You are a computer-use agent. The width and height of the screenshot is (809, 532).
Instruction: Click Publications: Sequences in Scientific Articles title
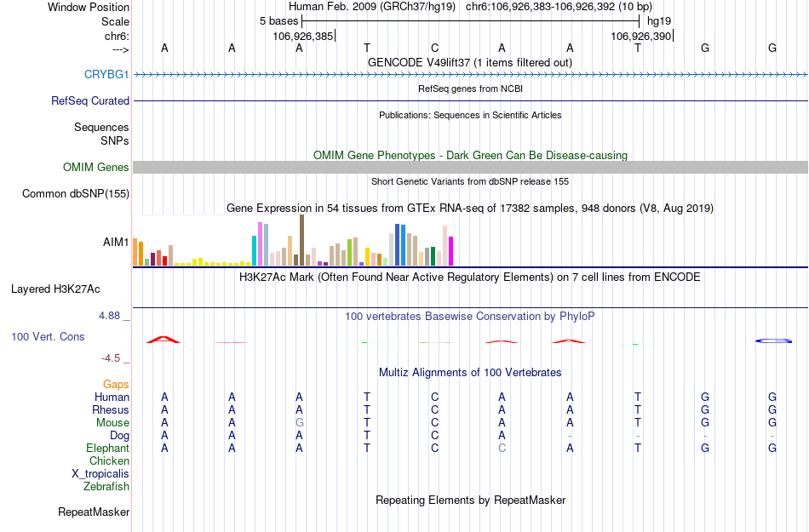(x=470, y=115)
